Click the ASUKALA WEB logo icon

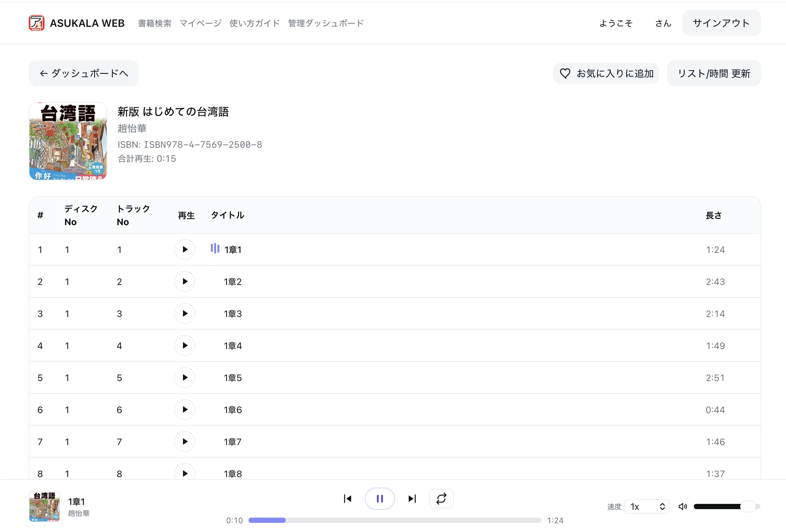(x=37, y=23)
